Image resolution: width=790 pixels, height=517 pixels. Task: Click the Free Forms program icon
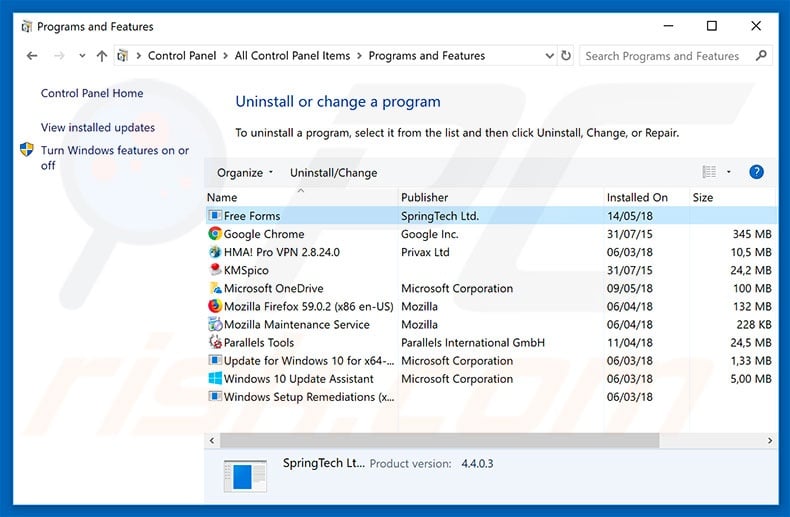pyautogui.click(x=215, y=216)
